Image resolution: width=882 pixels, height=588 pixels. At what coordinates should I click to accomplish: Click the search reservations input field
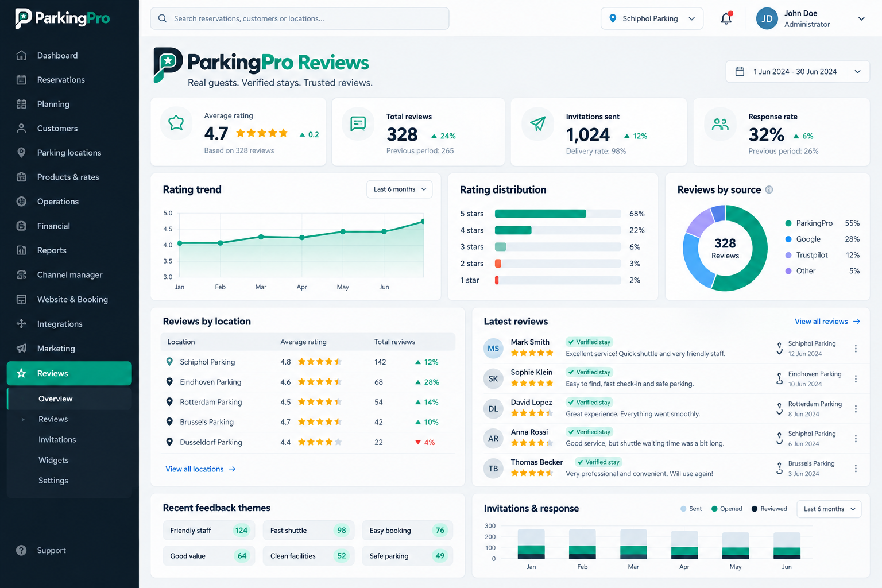pyautogui.click(x=300, y=18)
